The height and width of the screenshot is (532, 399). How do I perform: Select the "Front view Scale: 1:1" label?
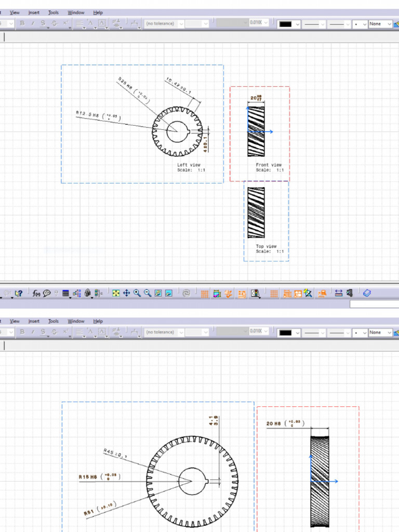(270, 167)
